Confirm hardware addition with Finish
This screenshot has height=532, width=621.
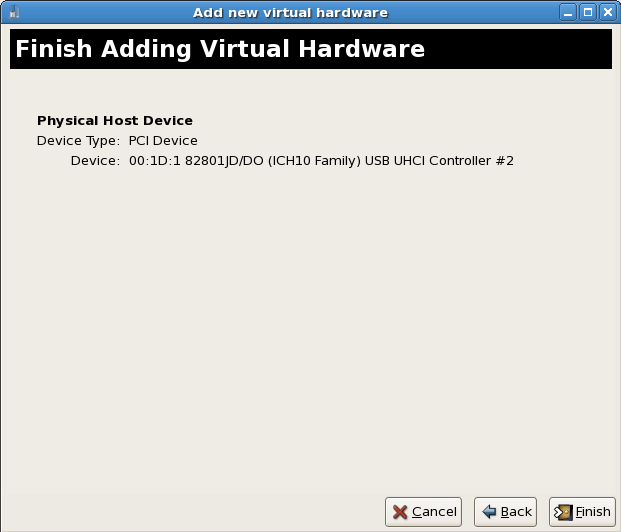581,512
